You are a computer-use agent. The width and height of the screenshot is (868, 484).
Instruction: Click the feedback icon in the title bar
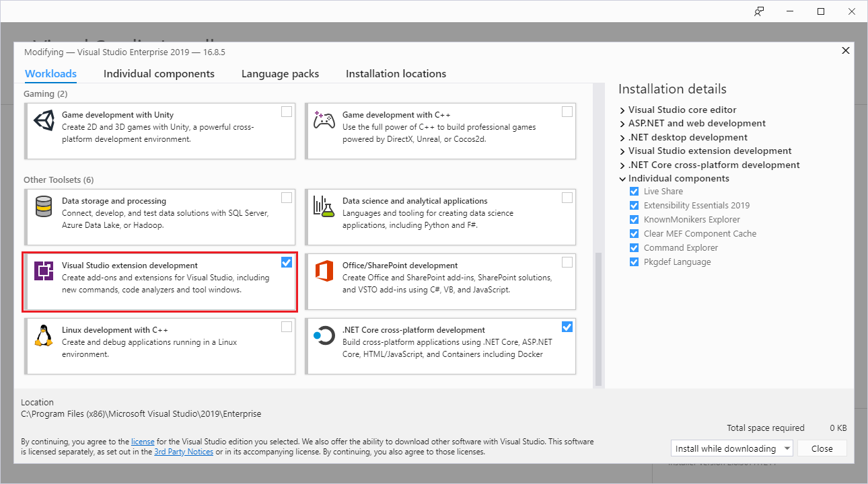click(x=759, y=11)
